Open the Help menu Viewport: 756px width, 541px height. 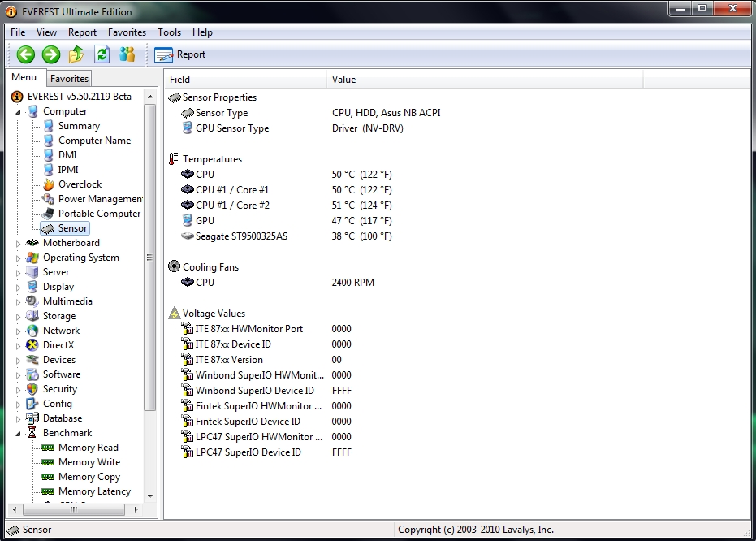click(x=202, y=32)
